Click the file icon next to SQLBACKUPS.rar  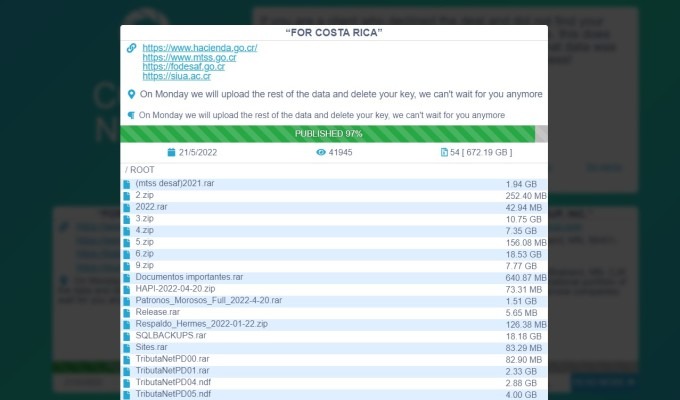(127, 336)
